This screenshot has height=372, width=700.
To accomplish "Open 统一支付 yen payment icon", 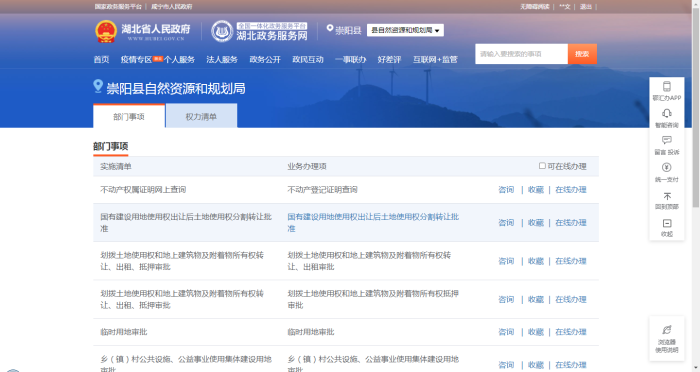I will [x=667, y=167].
